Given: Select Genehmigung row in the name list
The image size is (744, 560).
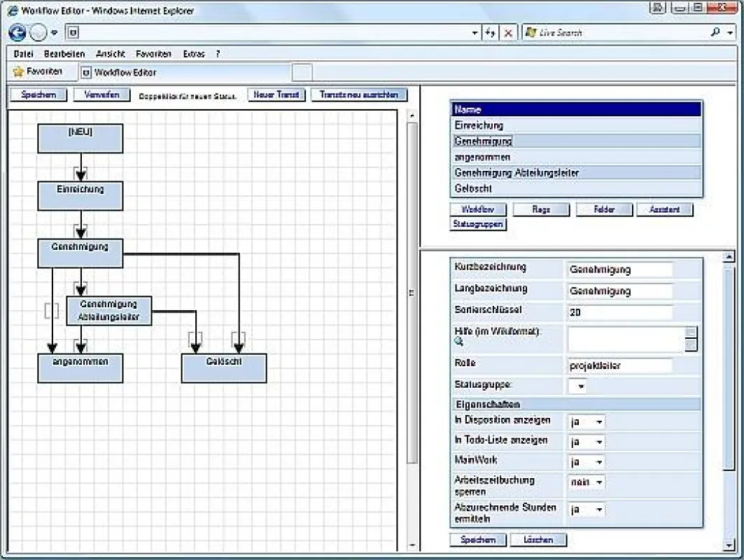Looking at the screenshot, I should click(575, 141).
